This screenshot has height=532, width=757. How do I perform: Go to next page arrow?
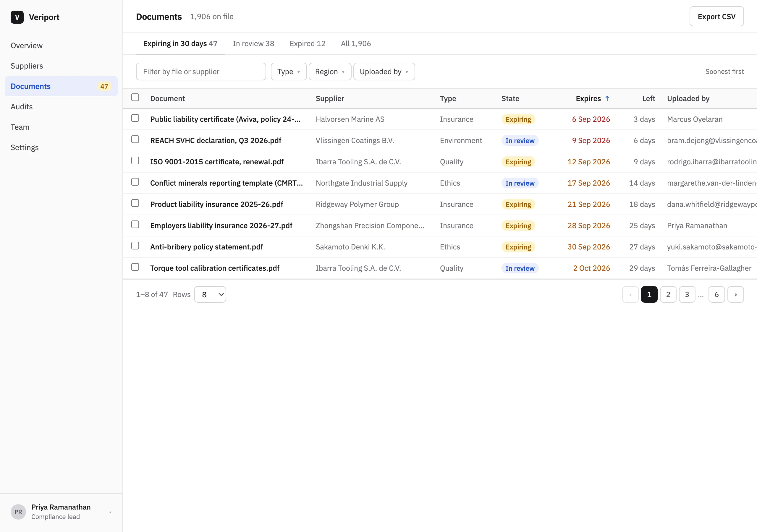(x=735, y=294)
